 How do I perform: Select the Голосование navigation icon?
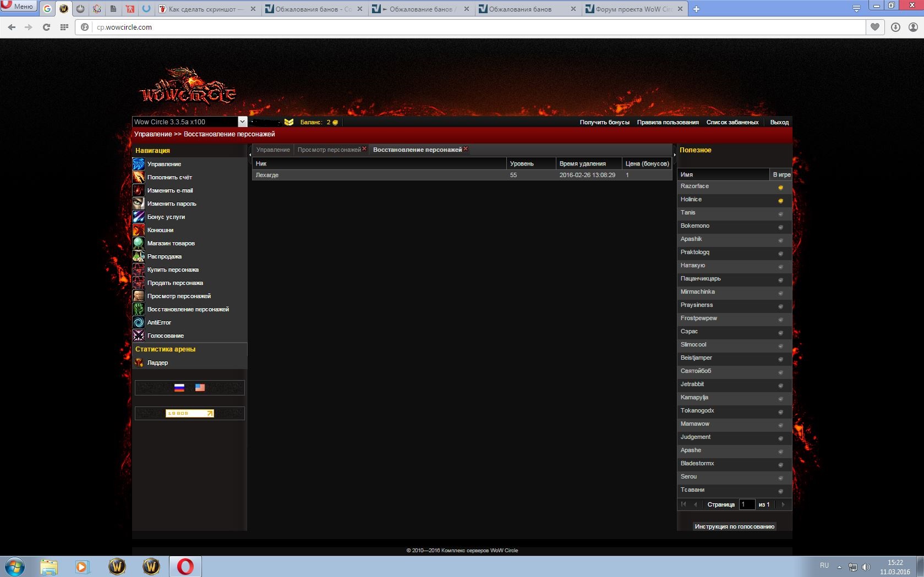pyautogui.click(x=139, y=336)
